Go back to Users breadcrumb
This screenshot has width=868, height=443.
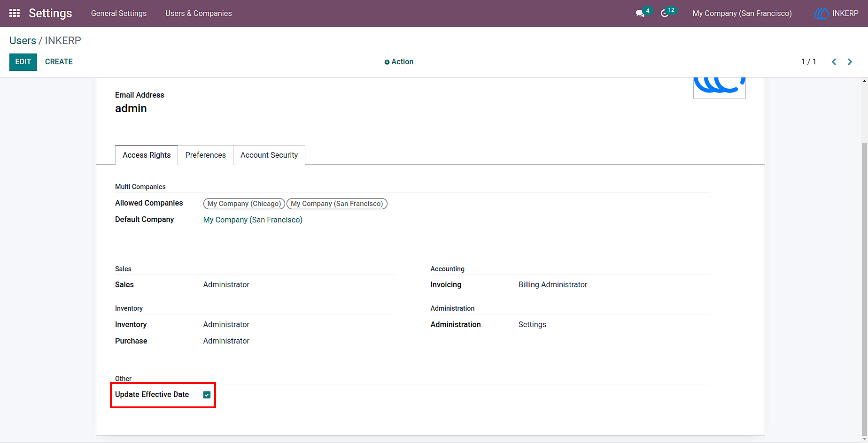pyautogui.click(x=23, y=40)
